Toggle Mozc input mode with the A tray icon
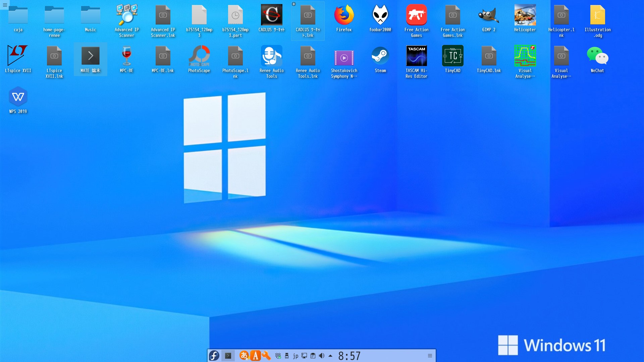 256,356
